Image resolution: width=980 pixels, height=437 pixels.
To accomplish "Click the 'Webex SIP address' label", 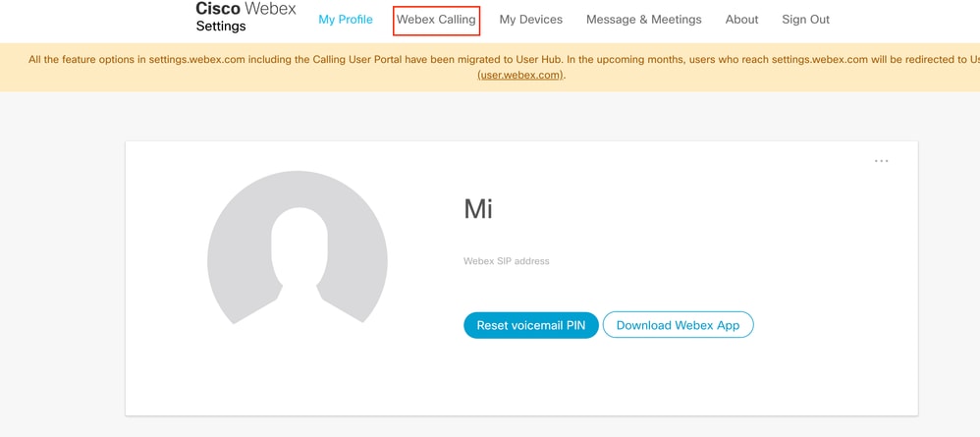I will pyautogui.click(x=507, y=261).
